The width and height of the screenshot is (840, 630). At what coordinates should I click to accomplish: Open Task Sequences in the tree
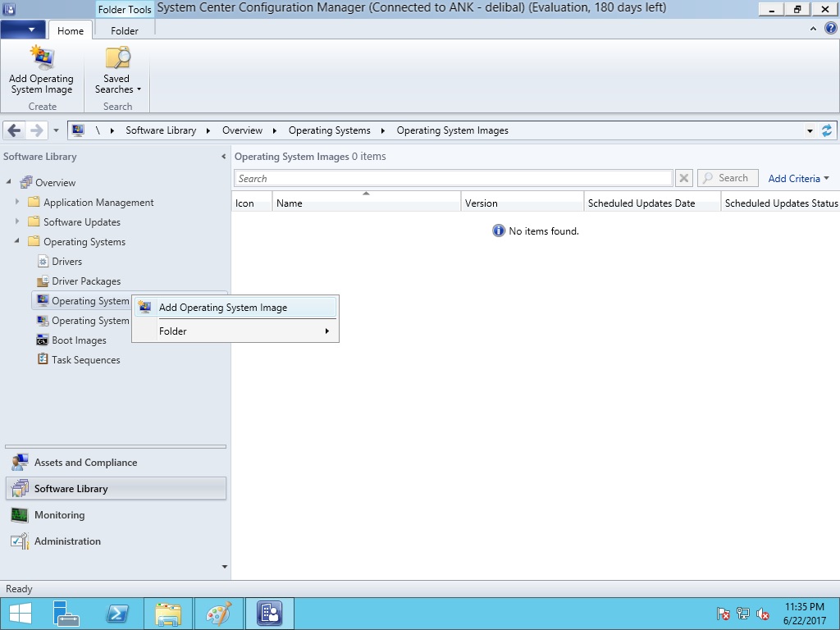85,360
